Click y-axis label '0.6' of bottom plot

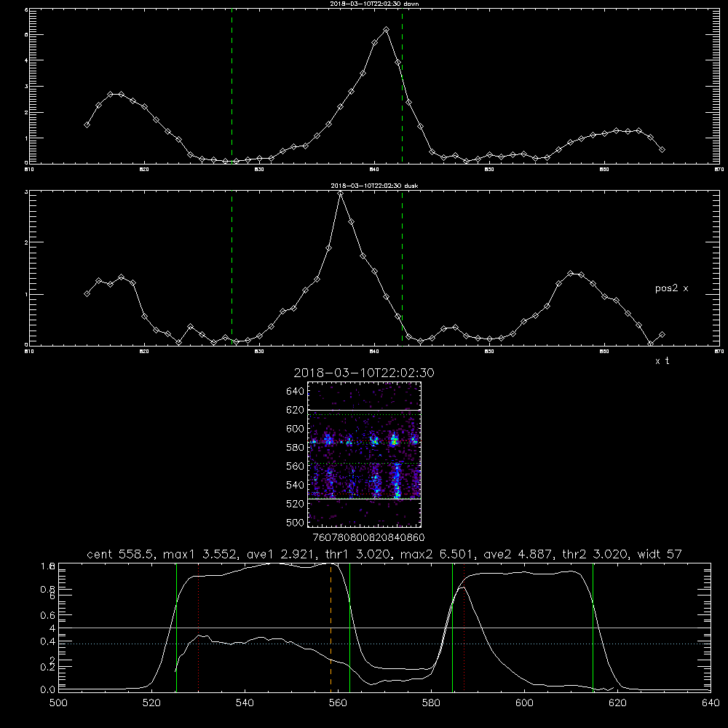(48, 615)
